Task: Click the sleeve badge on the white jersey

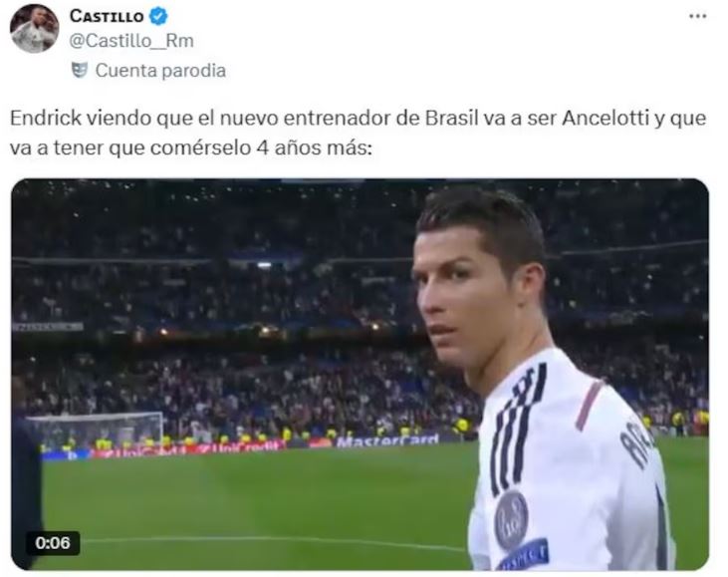Action: tap(524, 554)
